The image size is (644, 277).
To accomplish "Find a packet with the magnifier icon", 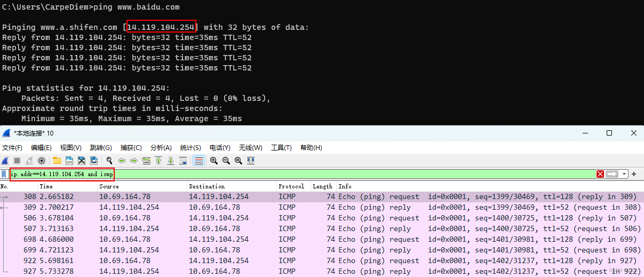I will pyautogui.click(x=109, y=161).
